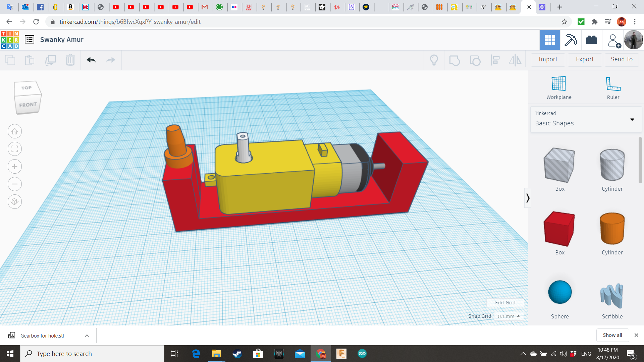The width and height of the screenshot is (644, 362).
Task: Open the Align tool
Action: (x=495, y=60)
